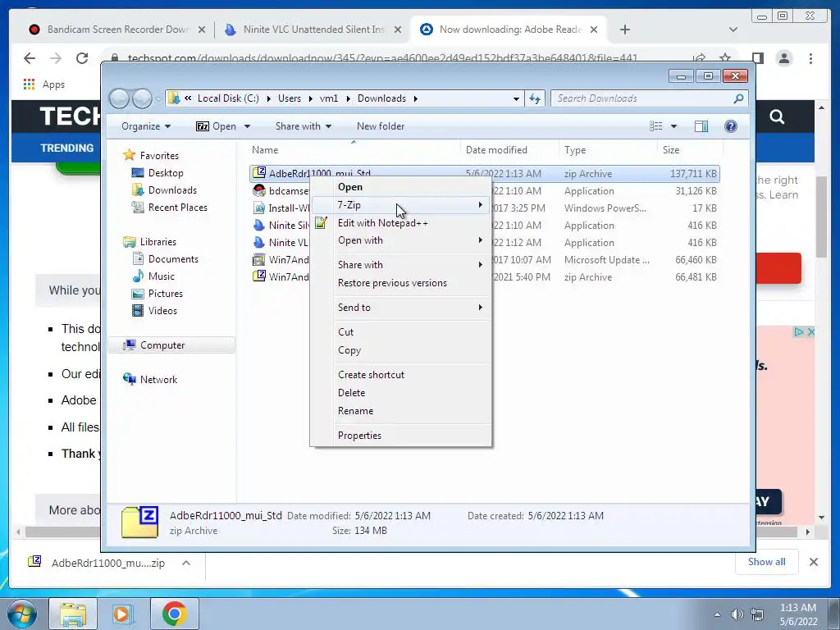
Task: Click the Chrome profile avatar icon
Action: tap(783, 58)
